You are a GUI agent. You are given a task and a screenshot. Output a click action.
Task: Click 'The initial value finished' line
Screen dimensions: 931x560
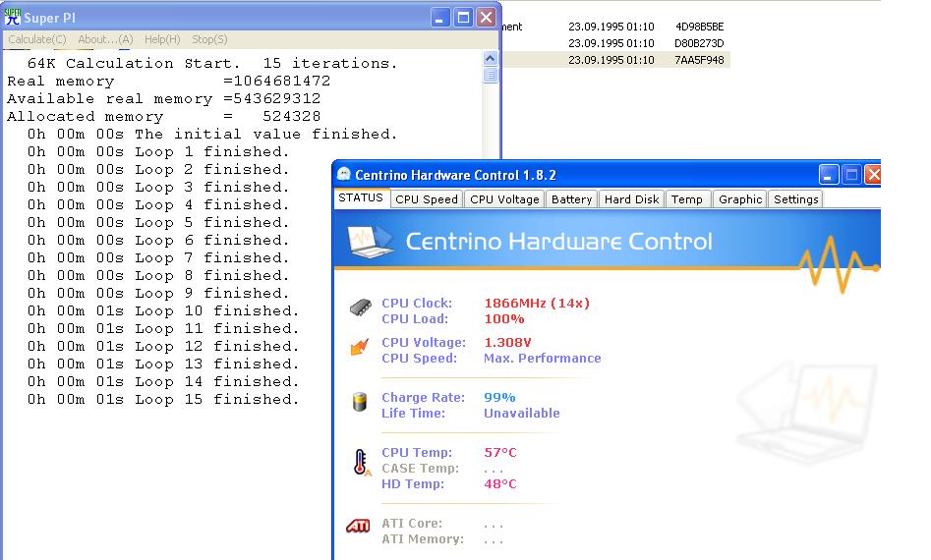(x=212, y=134)
